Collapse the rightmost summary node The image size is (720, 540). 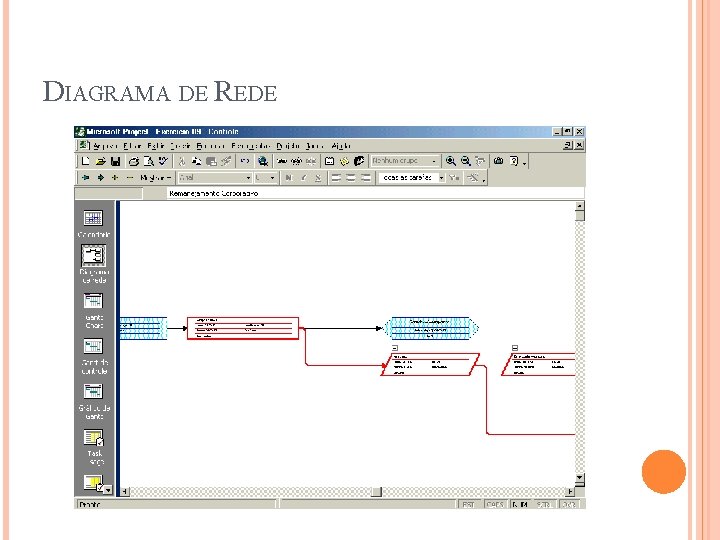[x=515, y=348]
